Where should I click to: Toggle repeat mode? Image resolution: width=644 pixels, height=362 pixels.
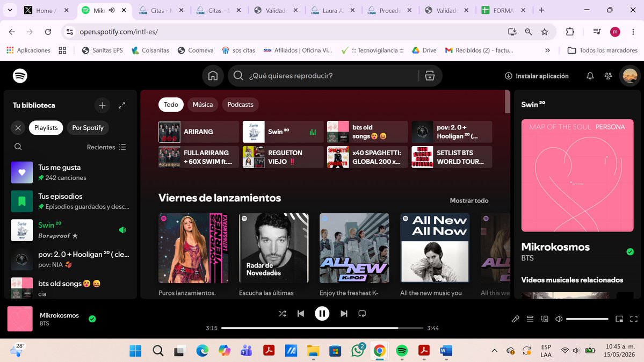tap(362, 314)
